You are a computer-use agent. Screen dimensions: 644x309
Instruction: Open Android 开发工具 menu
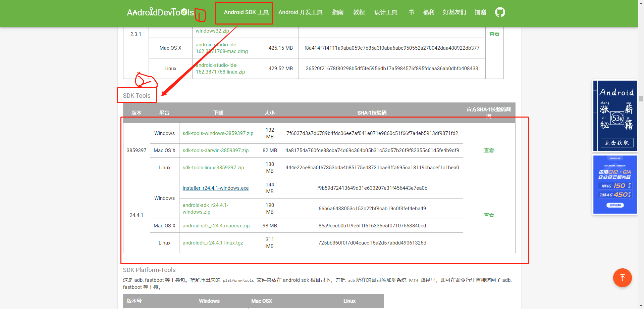pyautogui.click(x=300, y=12)
